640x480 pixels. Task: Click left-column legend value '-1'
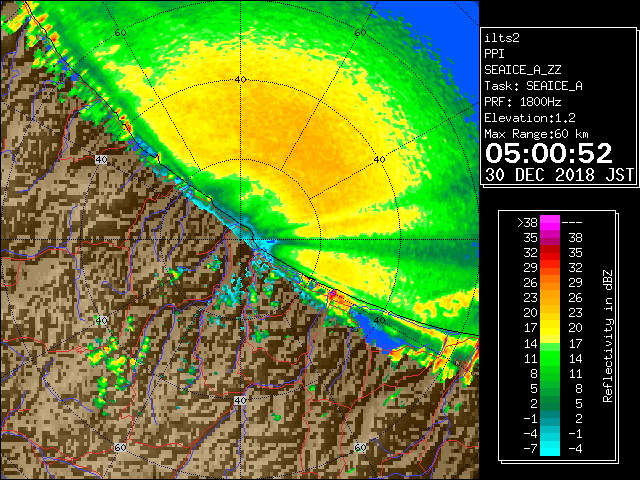point(530,418)
